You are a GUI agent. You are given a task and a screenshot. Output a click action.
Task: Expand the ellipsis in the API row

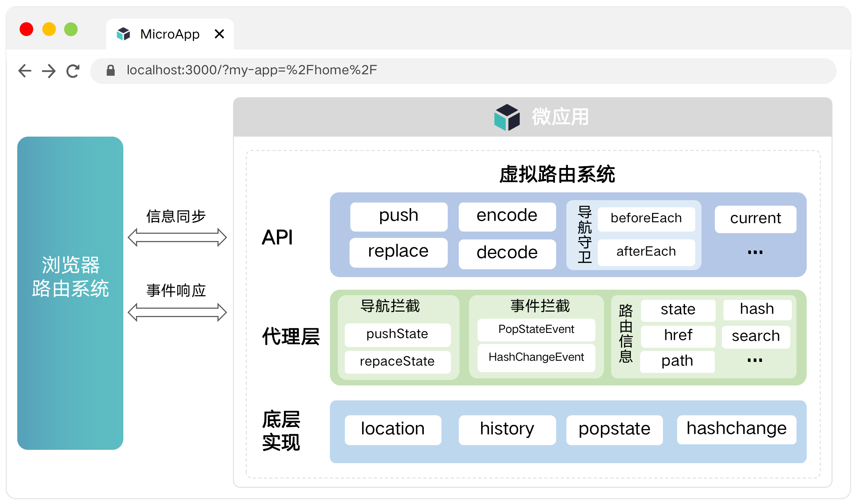(x=755, y=252)
